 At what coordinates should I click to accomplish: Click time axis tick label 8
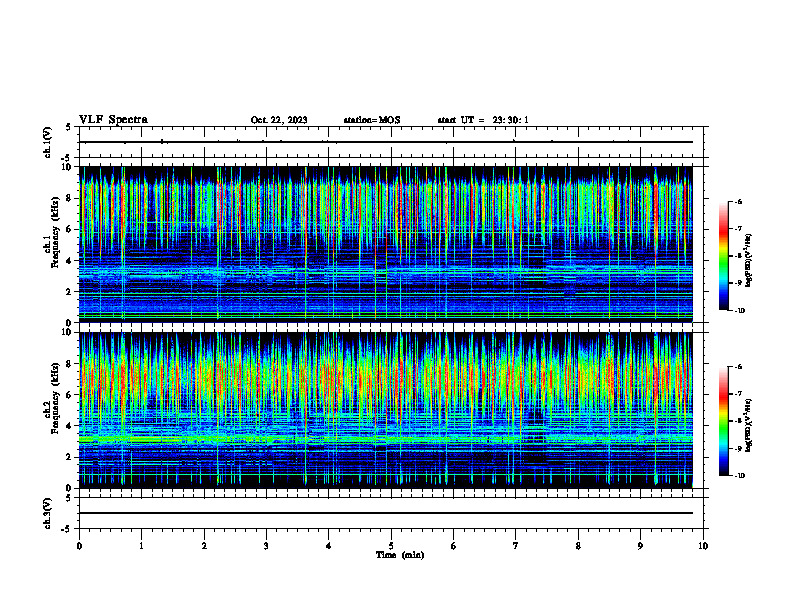click(x=578, y=546)
